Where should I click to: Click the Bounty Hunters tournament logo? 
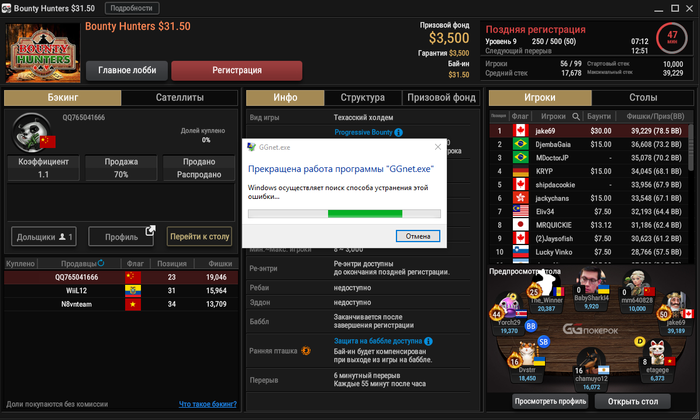coord(43,53)
